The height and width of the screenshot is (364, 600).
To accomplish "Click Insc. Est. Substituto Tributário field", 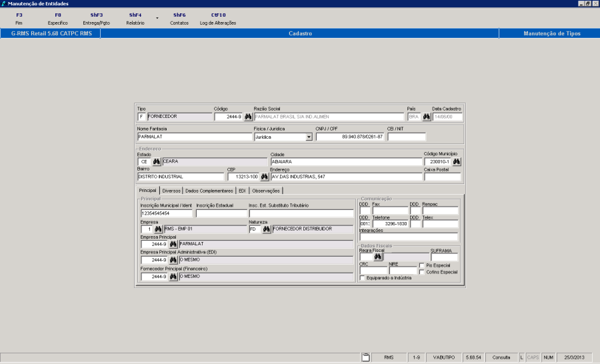I will coord(301,213).
